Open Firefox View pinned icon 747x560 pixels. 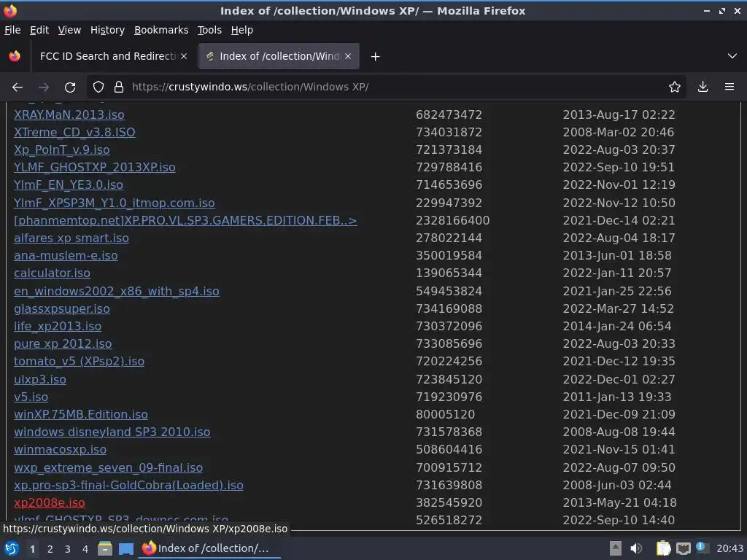tap(15, 56)
